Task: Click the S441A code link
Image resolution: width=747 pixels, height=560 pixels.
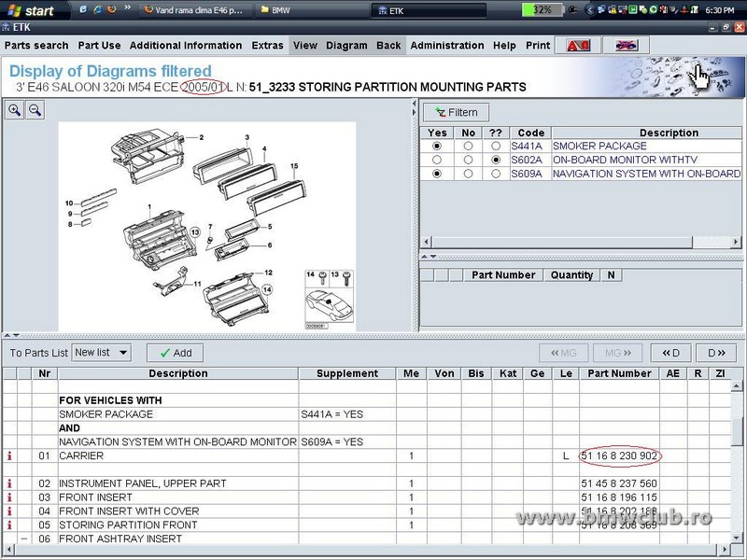Action: click(527, 147)
